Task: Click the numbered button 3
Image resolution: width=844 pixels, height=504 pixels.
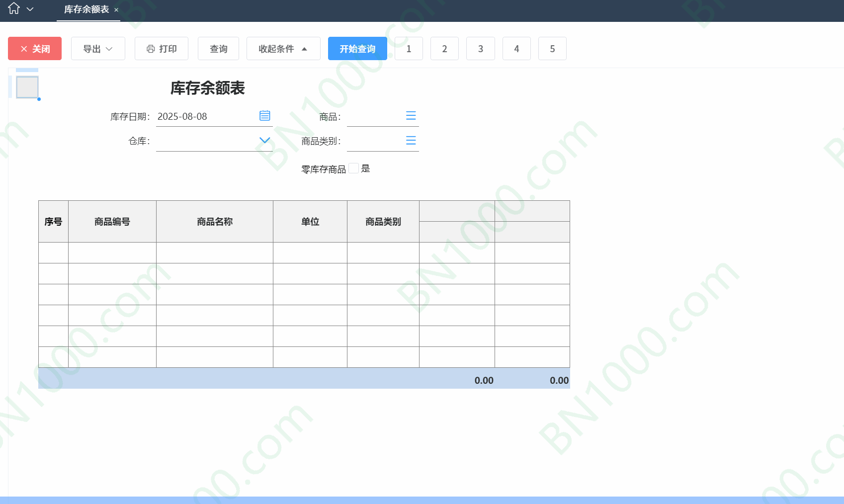Action: click(481, 49)
